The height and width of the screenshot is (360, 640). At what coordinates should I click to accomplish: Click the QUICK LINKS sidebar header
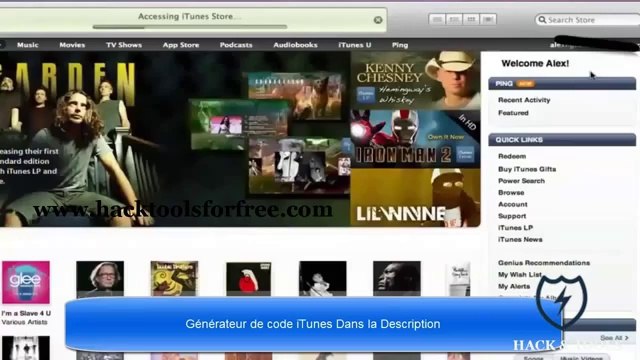point(562,140)
